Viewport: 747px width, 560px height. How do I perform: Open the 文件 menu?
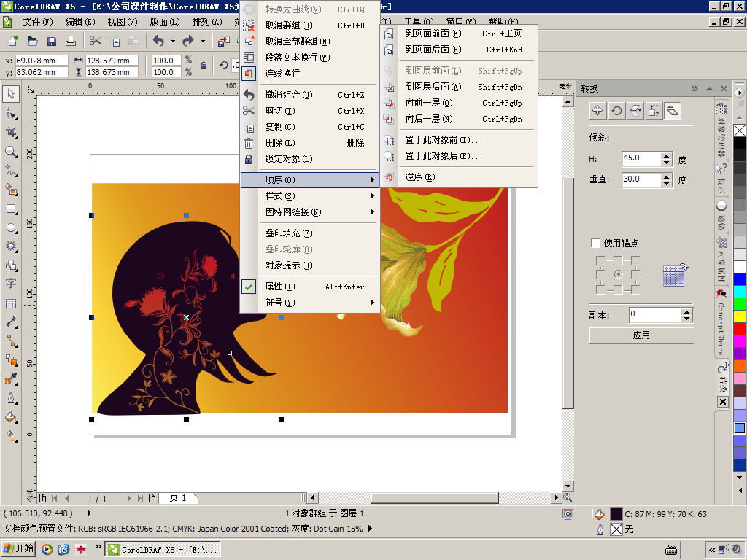[x=38, y=22]
